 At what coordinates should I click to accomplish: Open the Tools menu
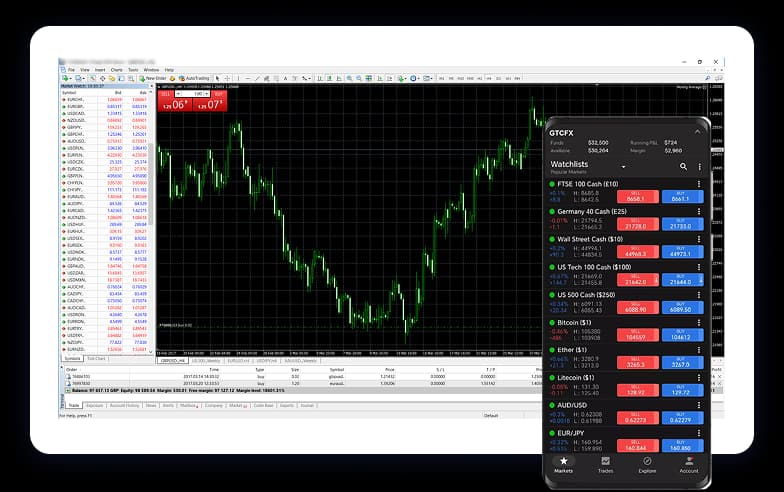point(133,70)
